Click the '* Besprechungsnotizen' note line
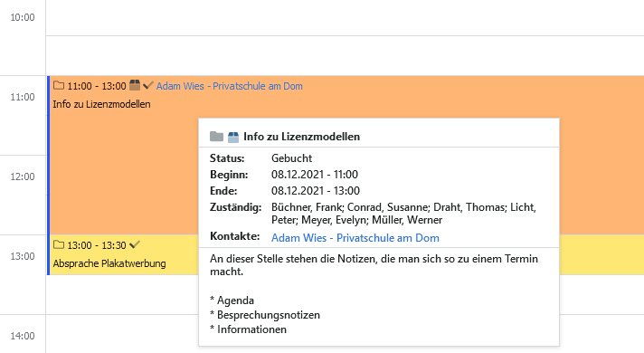The width and height of the screenshot is (644, 353). (x=265, y=315)
